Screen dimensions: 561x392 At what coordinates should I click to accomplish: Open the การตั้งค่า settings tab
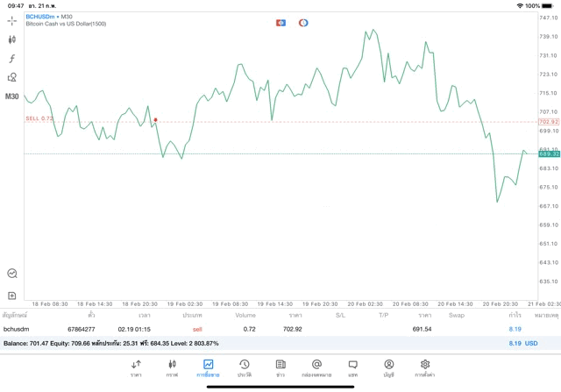tap(425, 367)
